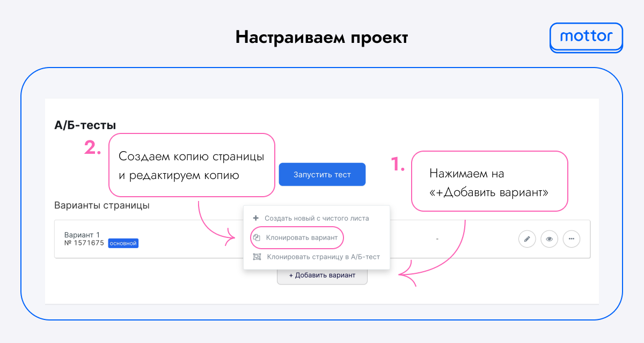Click the plus icon beside Создать новый
The width and height of the screenshot is (644, 343).
coord(256,218)
